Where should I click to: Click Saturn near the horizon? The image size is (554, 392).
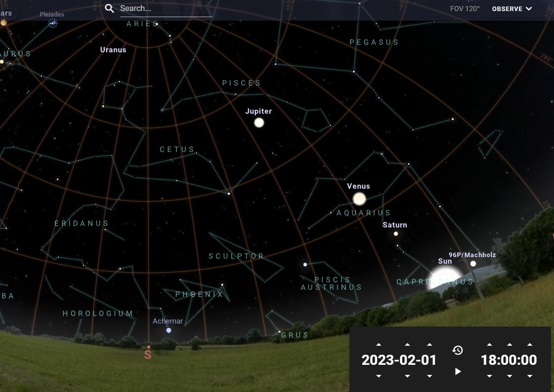click(x=395, y=233)
